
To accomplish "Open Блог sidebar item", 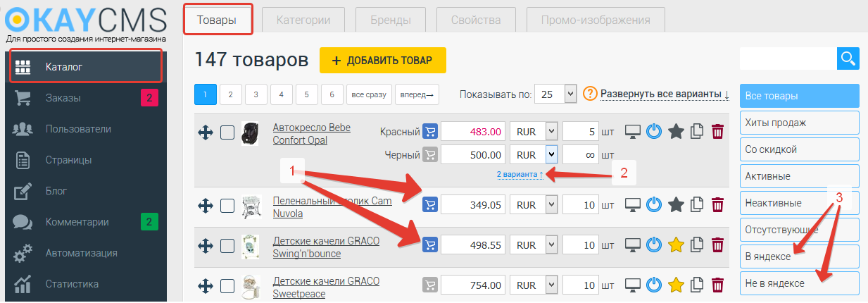I will tap(86, 191).
